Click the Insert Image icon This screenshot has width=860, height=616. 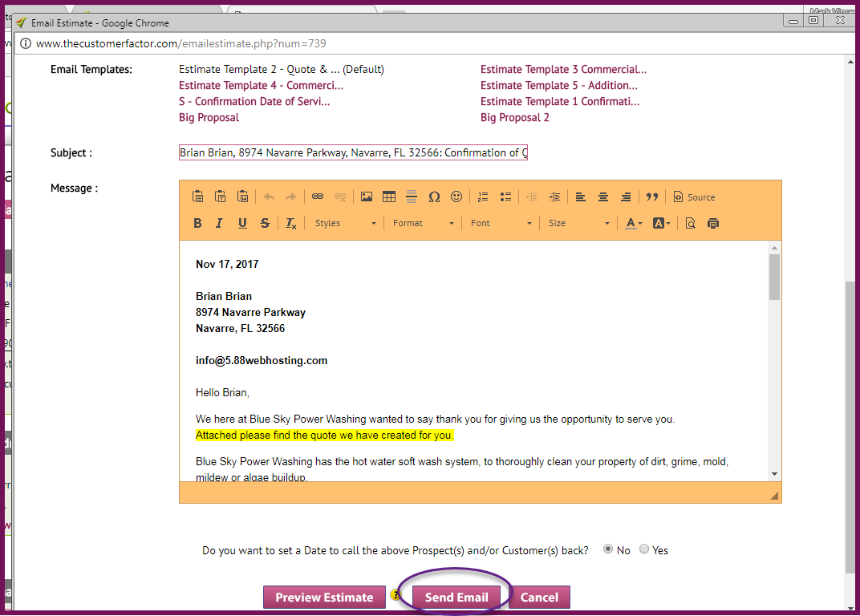tap(367, 197)
